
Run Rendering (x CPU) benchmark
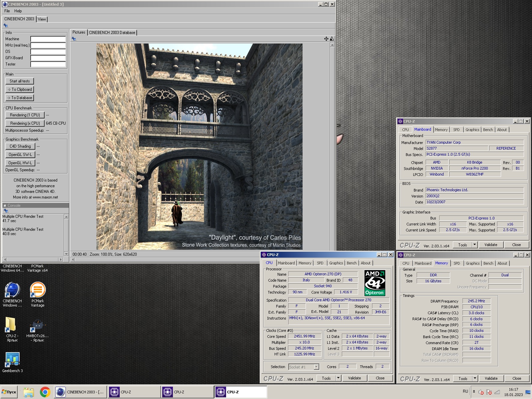click(25, 123)
